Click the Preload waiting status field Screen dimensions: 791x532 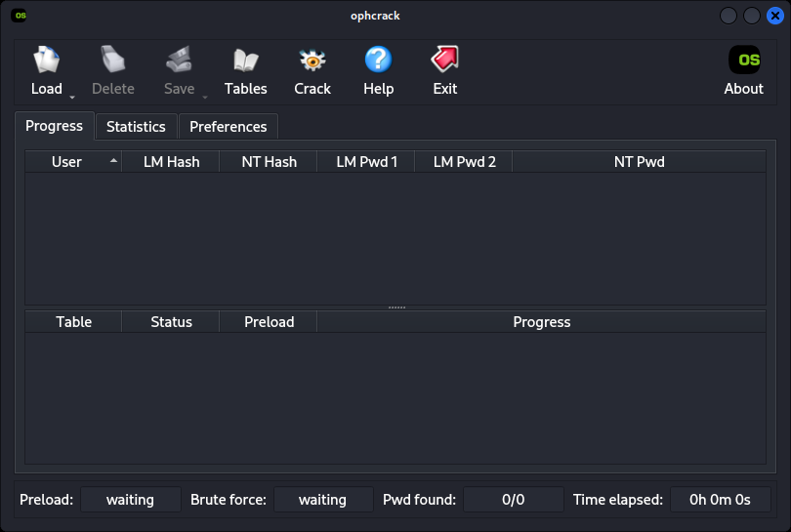[x=131, y=499]
